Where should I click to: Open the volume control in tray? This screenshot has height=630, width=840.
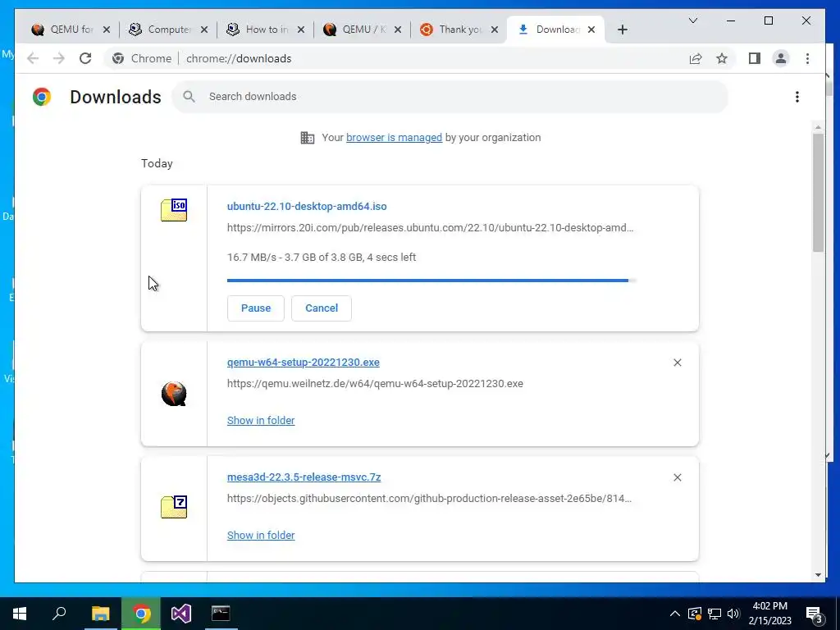point(733,614)
